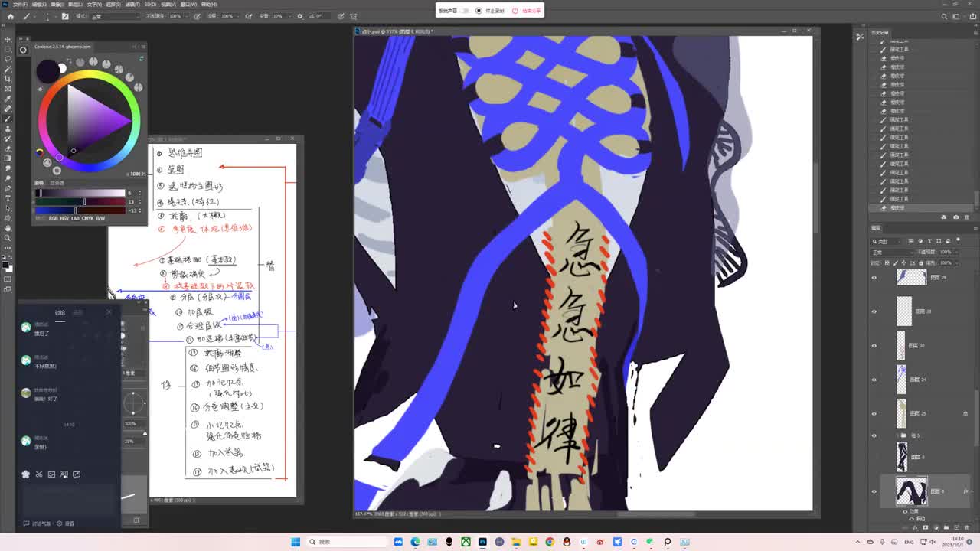Open the brush flow dropdown arrow
980x551 pixels.
238,16
